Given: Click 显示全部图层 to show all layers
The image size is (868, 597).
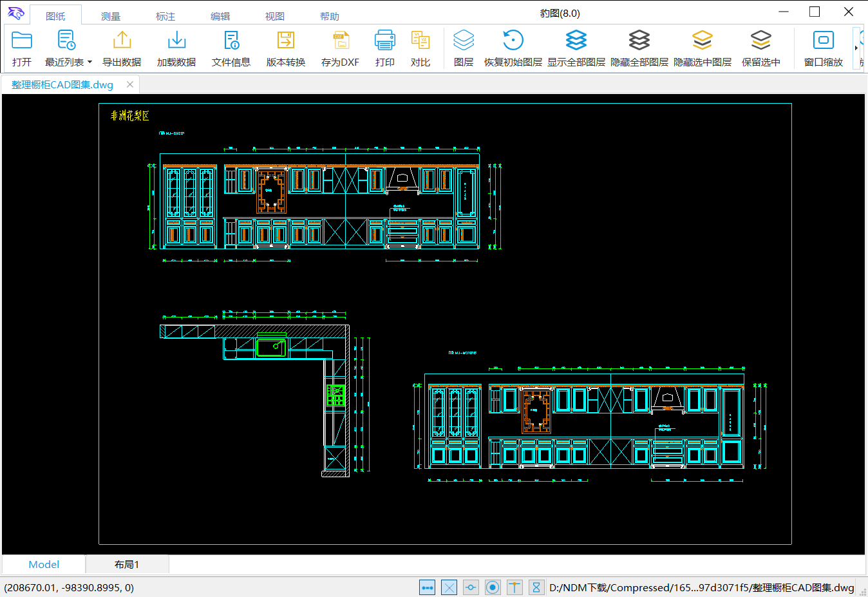Looking at the screenshot, I should click(x=576, y=41).
